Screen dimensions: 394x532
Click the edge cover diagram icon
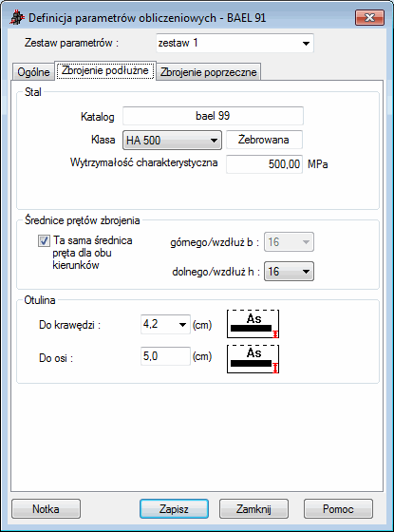(253, 324)
